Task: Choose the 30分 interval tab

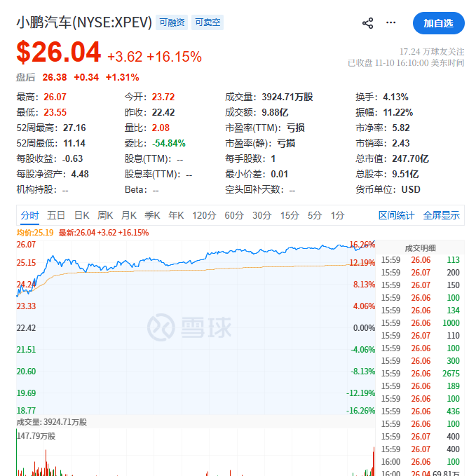Action: pyautogui.click(x=261, y=215)
